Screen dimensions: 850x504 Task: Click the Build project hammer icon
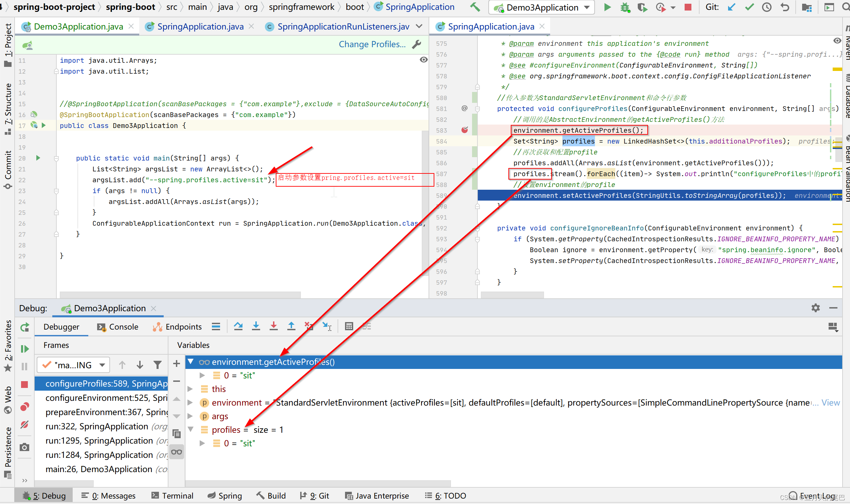[x=475, y=7]
